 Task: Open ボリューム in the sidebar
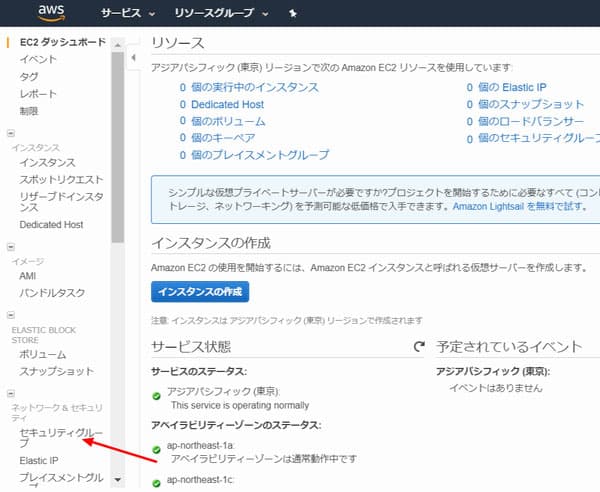[x=43, y=355]
